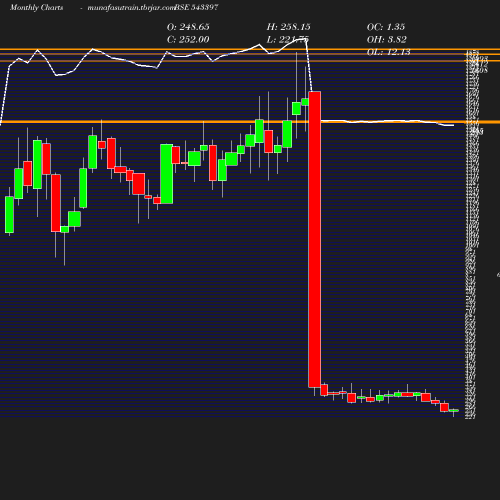
Task: Select the close value "C: 252.00"
Action: [188, 40]
